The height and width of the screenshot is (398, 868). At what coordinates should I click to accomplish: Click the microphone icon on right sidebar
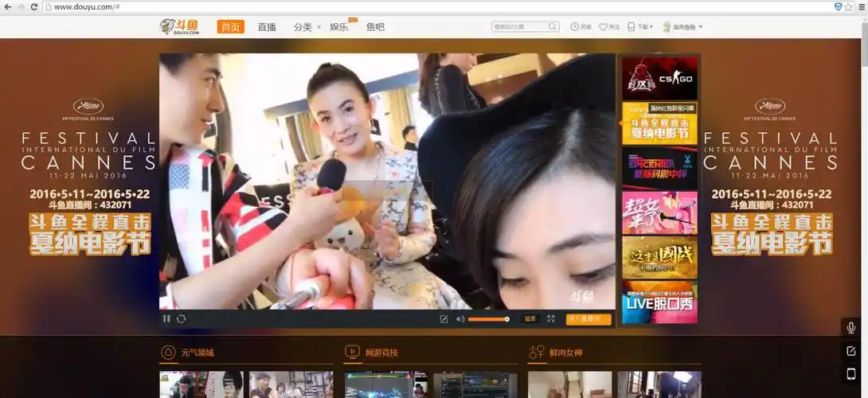(x=850, y=328)
